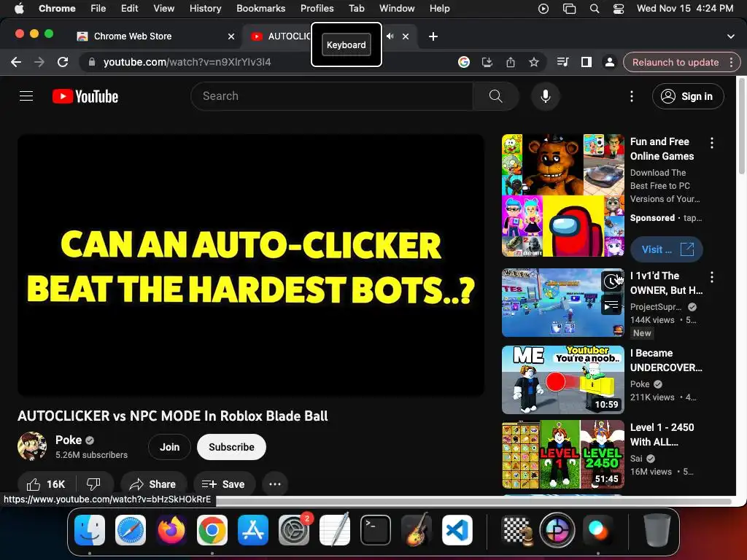Click the video player area
This screenshot has height=560, width=747.
coord(251,265)
